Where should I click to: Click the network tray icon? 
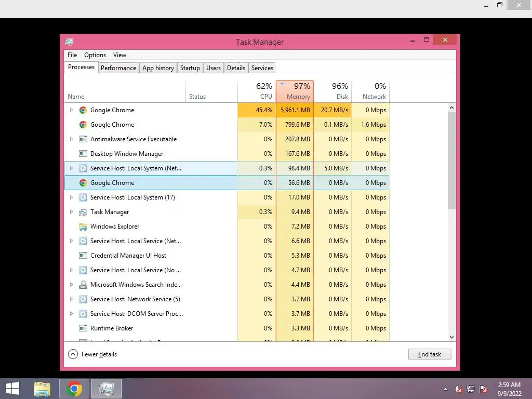pos(471,389)
